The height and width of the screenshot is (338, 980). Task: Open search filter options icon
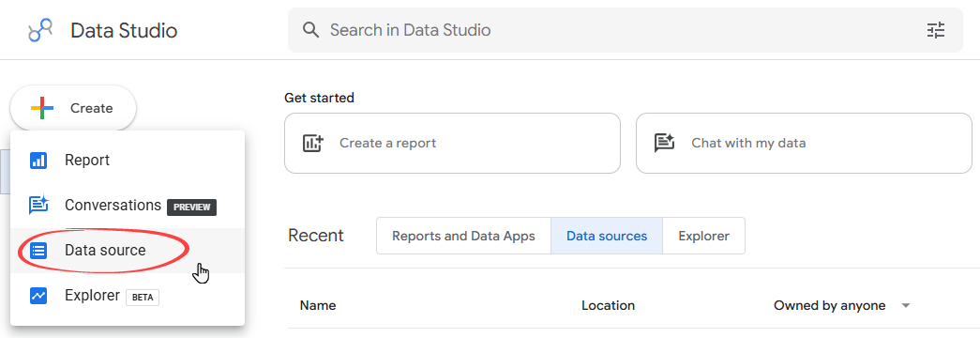pyautogui.click(x=936, y=30)
